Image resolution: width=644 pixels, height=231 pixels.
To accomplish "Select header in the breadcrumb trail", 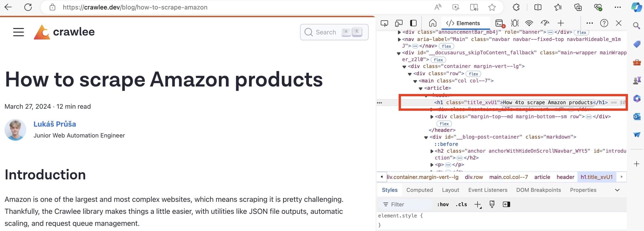I will [565, 177].
